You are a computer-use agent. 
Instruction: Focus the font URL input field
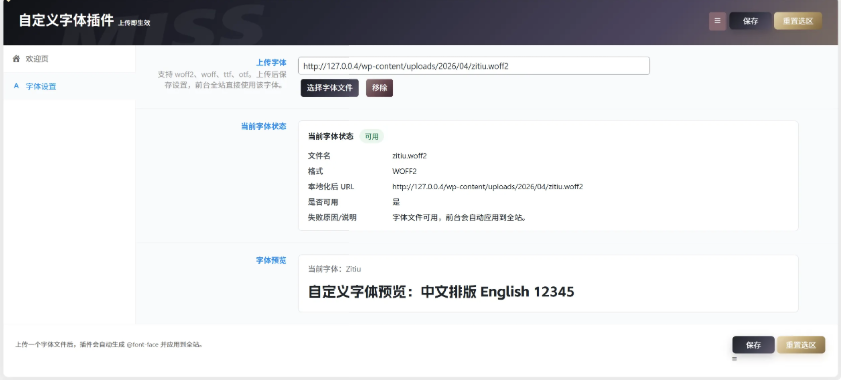click(x=474, y=66)
